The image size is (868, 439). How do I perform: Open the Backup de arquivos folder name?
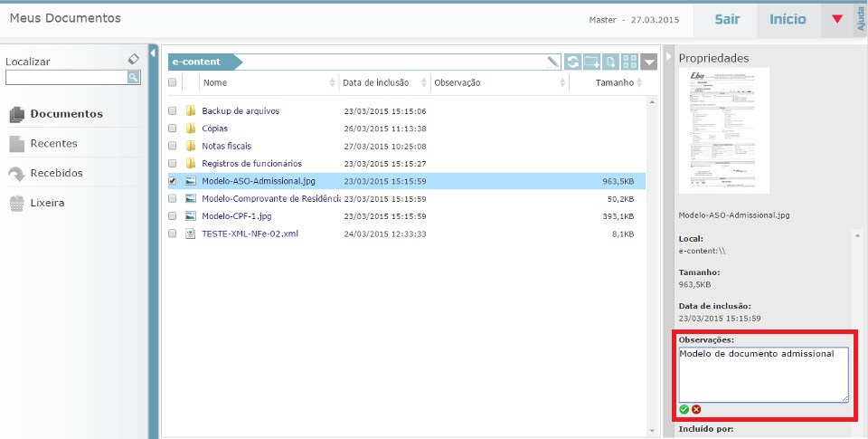pos(241,110)
